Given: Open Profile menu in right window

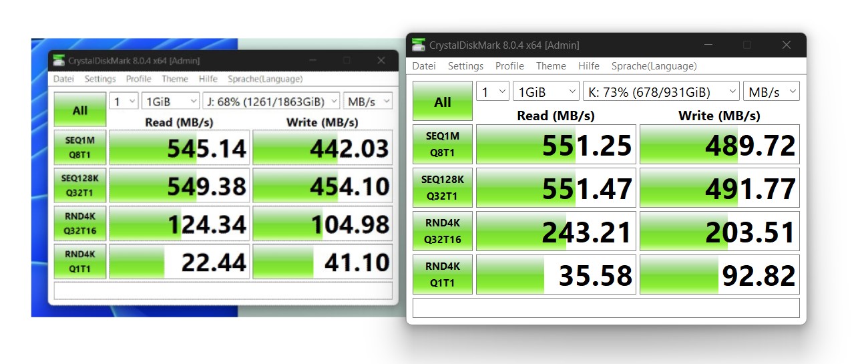Looking at the screenshot, I should tap(509, 66).
